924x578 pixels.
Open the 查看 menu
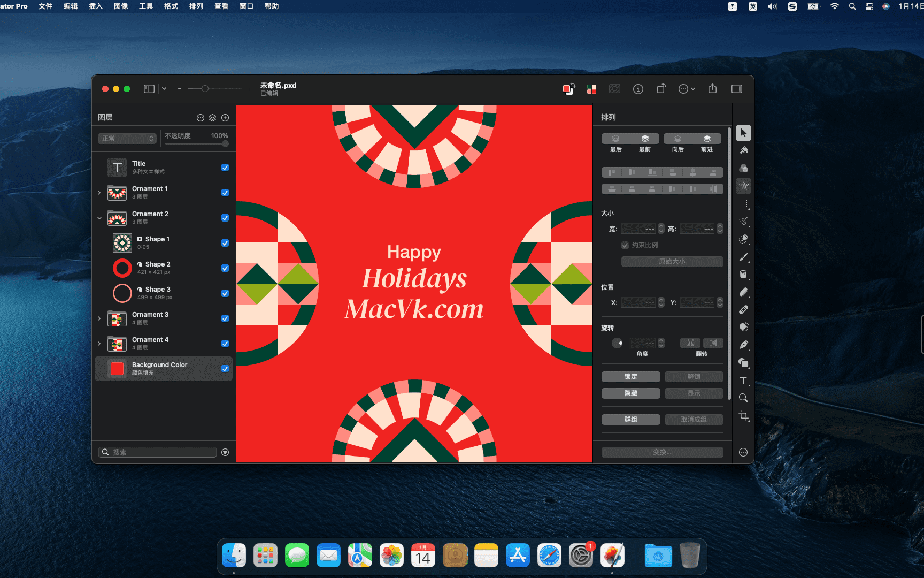pyautogui.click(x=221, y=6)
